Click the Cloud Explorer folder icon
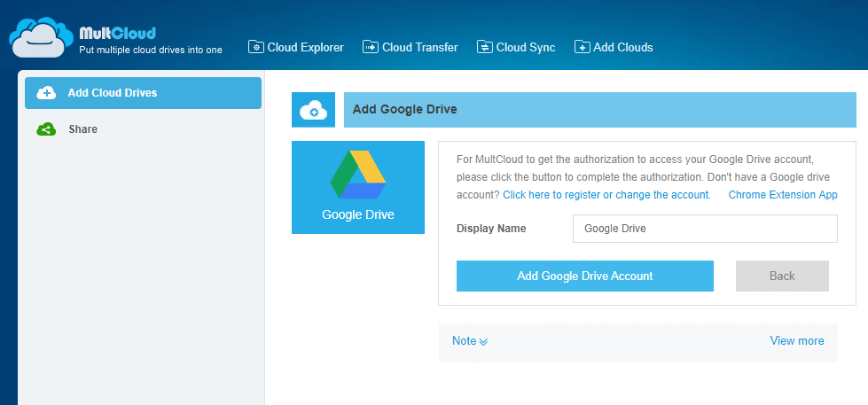This screenshot has width=868, height=405. [255, 47]
